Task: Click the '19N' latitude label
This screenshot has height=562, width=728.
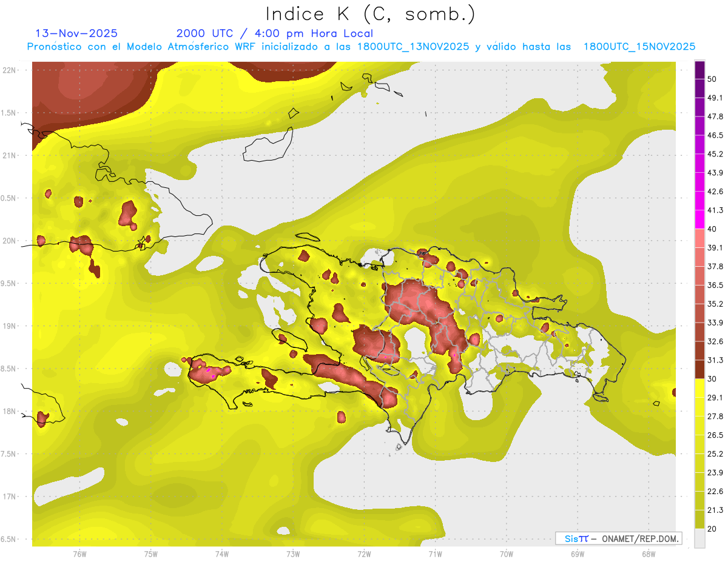Action: (x=10, y=326)
